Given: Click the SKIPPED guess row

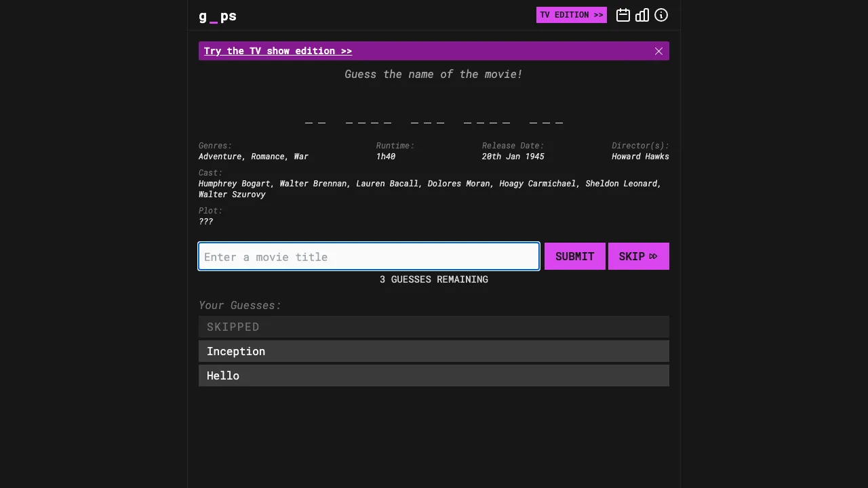Looking at the screenshot, I should click(x=434, y=327).
